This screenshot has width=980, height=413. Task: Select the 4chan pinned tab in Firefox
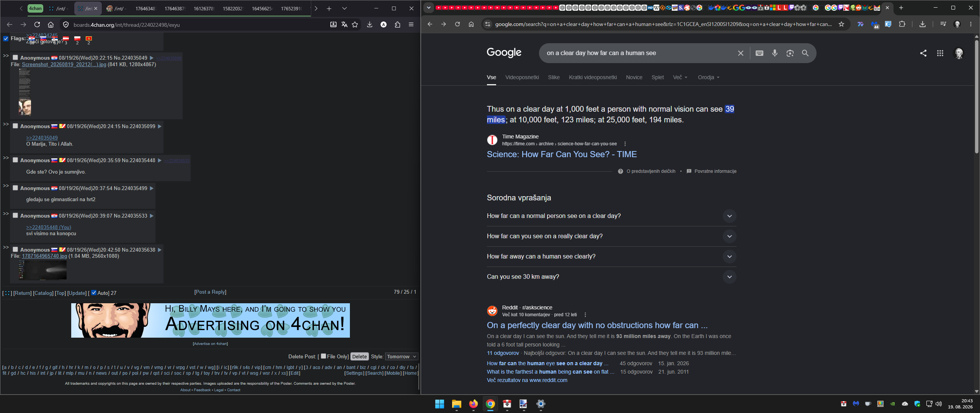click(35, 8)
